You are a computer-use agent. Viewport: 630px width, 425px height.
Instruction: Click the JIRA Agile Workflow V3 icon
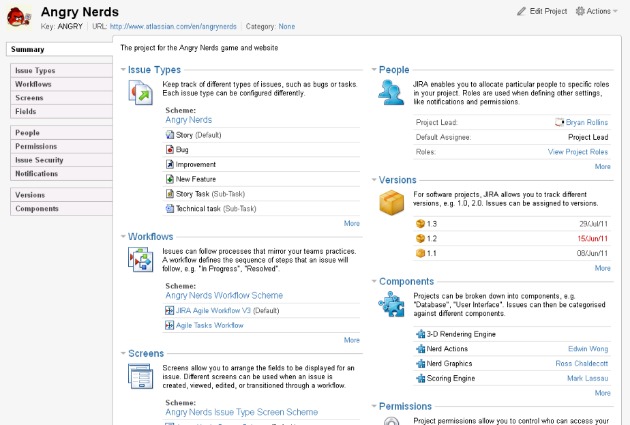pyautogui.click(x=170, y=311)
